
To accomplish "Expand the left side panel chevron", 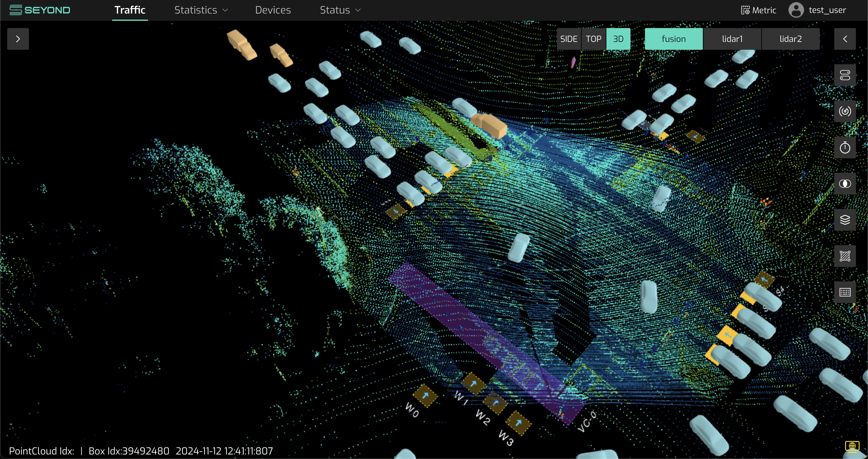I will click(x=18, y=39).
